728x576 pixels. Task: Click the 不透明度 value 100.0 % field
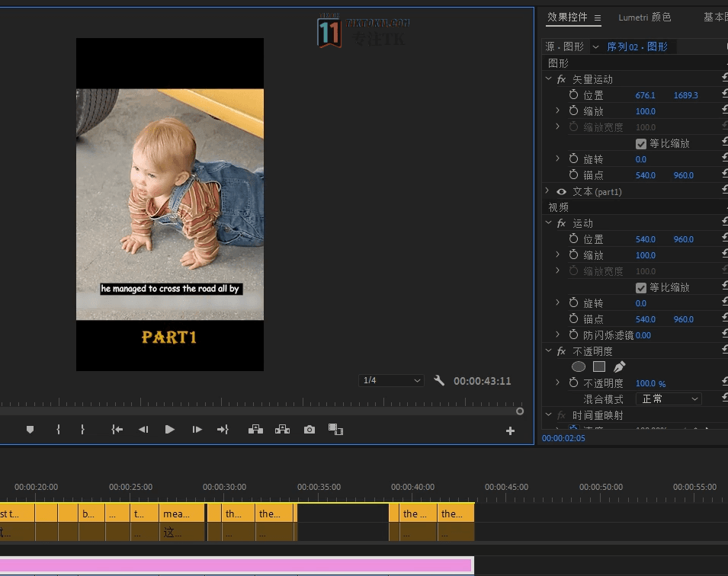650,383
